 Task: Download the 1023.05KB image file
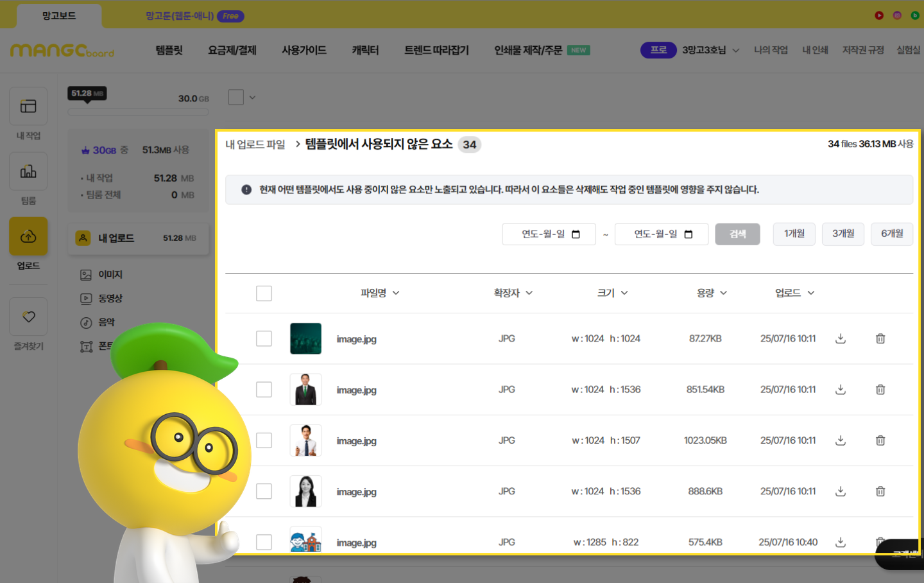(841, 440)
